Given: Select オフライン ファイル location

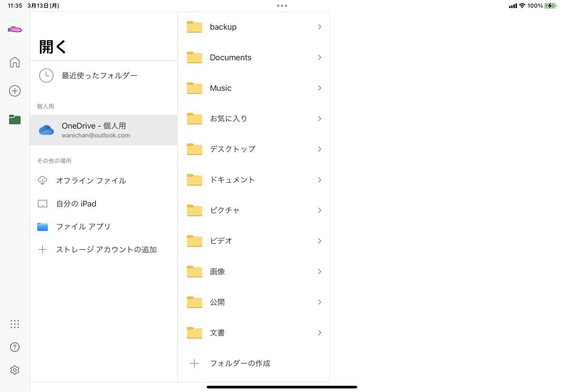Looking at the screenshot, I should point(91,181).
